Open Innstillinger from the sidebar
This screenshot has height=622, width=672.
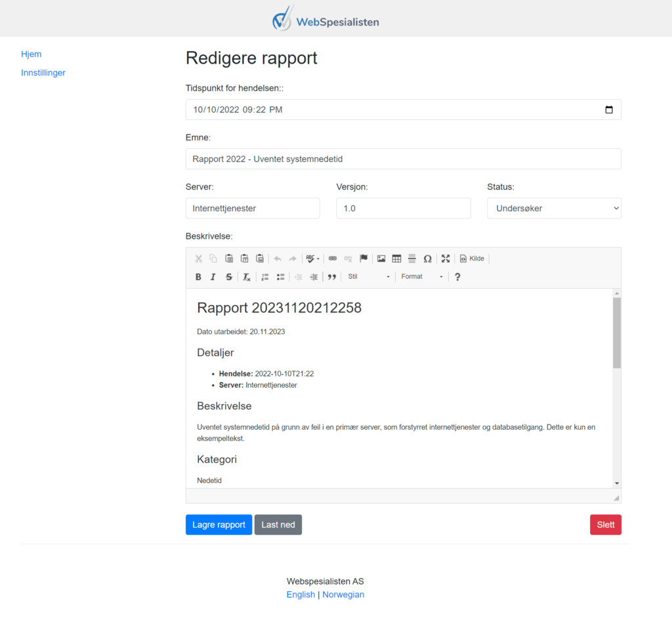click(43, 73)
